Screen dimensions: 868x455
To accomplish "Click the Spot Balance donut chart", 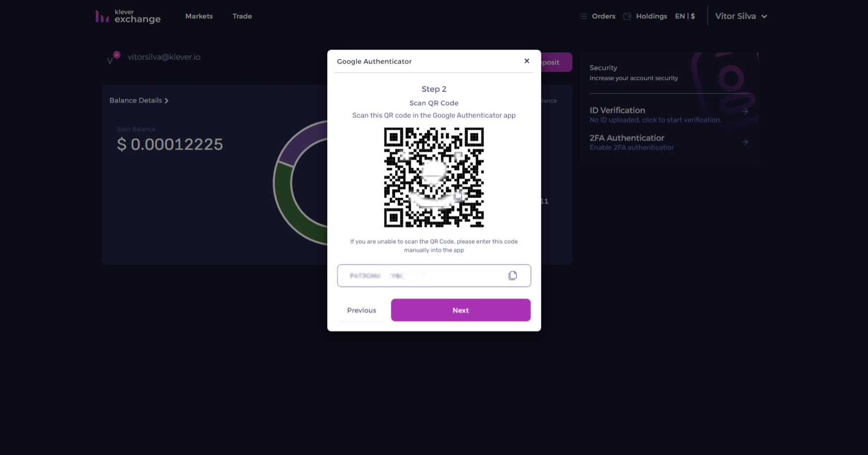I will pyautogui.click(x=284, y=194).
